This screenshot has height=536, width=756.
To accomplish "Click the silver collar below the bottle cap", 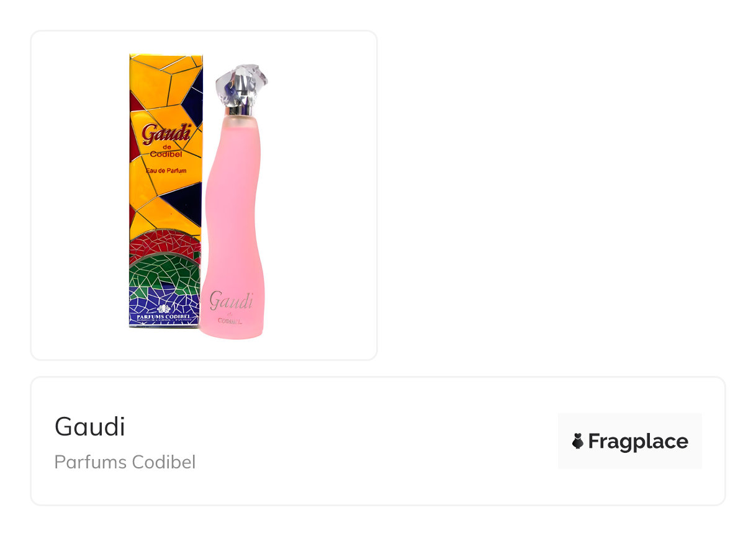I will [x=241, y=110].
